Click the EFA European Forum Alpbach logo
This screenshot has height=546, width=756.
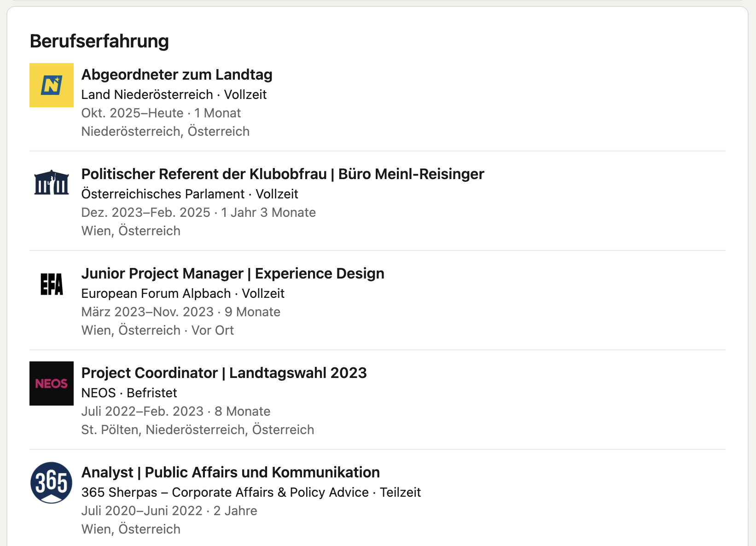tap(52, 284)
